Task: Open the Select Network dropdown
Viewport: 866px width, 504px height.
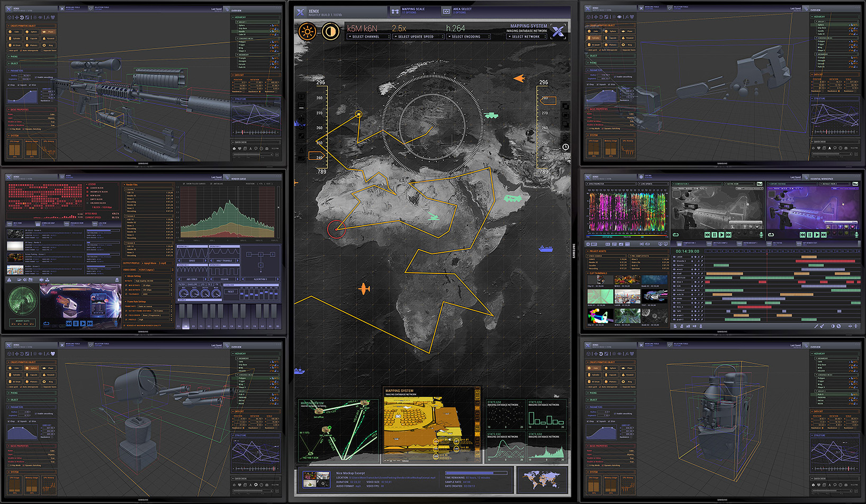Action: click(x=527, y=36)
